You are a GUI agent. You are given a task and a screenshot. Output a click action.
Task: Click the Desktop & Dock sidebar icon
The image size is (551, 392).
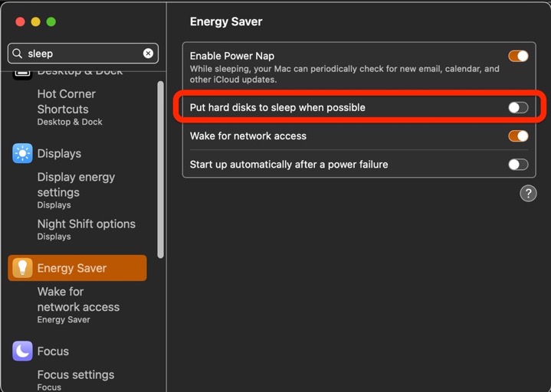[22, 72]
